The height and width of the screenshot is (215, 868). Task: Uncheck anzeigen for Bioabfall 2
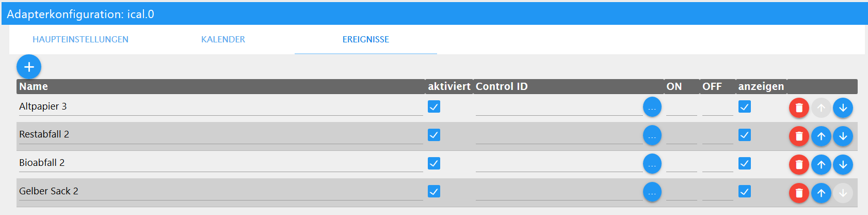[745, 163]
